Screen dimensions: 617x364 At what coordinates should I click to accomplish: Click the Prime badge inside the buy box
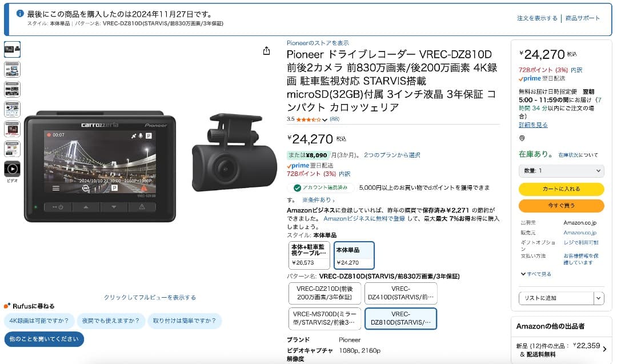pos(530,79)
